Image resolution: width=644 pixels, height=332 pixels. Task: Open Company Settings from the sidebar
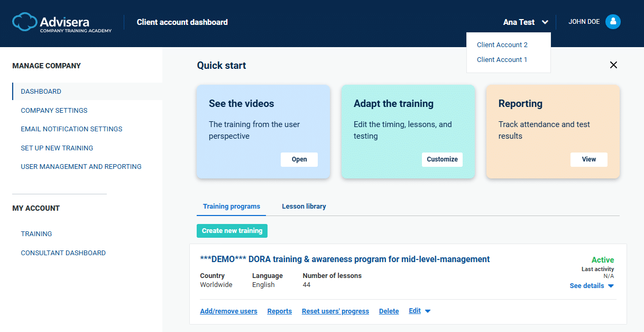[53, 110]
